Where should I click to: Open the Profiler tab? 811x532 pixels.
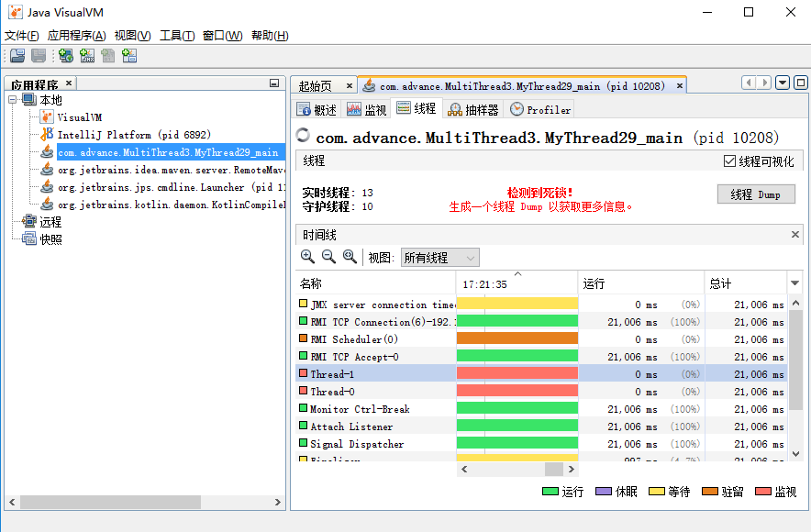(540, 109)
